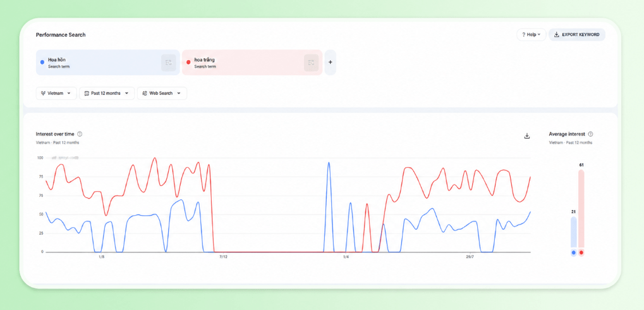Click the blue dot under average bar
This screenshot has width=644, height=310.
coord(573,252)
